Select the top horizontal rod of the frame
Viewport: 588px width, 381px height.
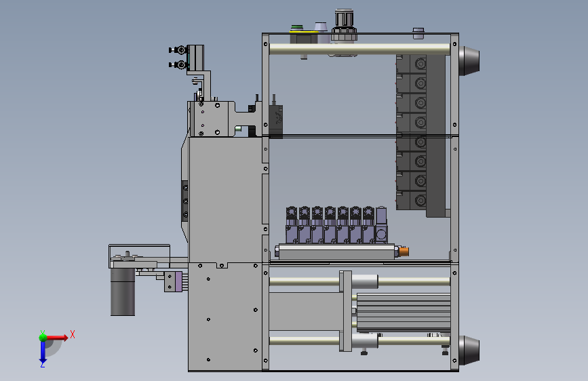[x=359, y=49]
